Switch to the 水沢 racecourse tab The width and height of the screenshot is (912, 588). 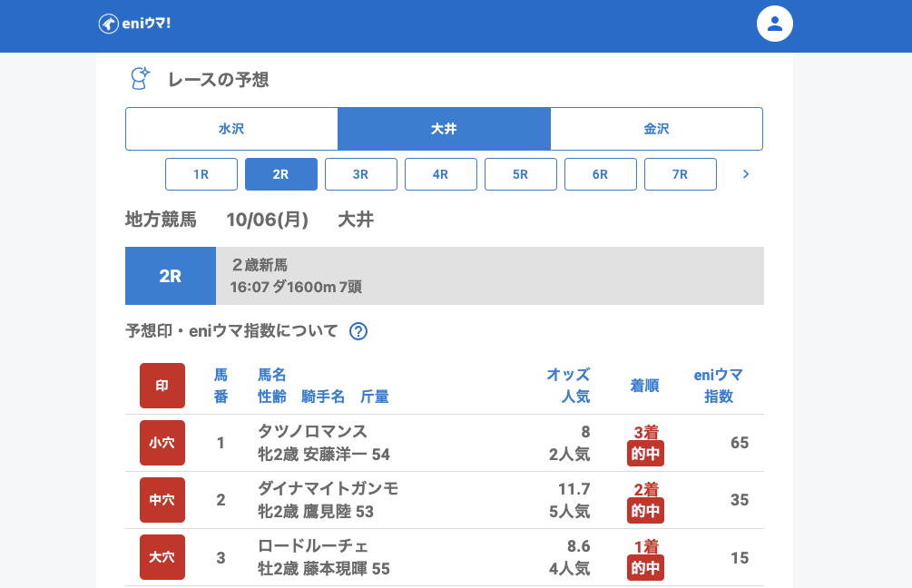pyautogui.click(x=231, y=129)
